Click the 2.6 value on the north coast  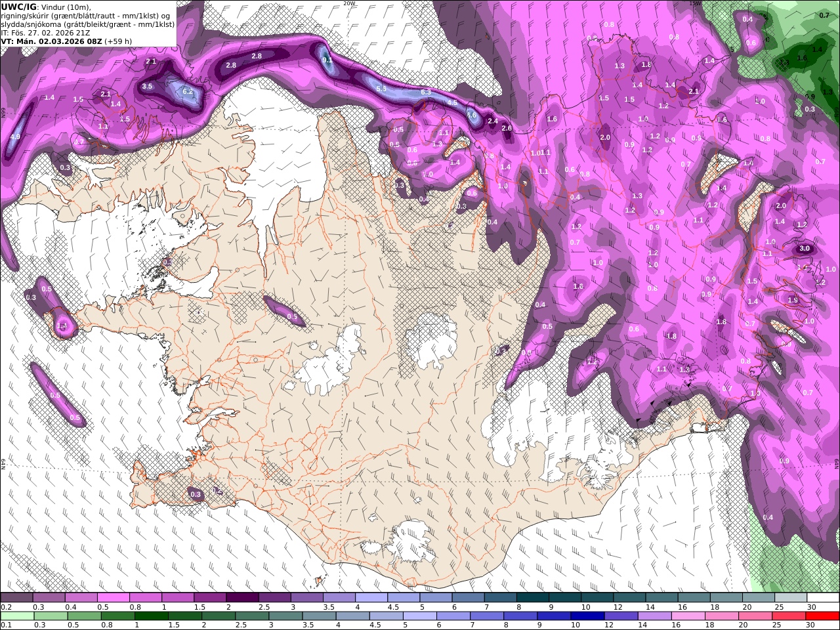coord(506,128)
